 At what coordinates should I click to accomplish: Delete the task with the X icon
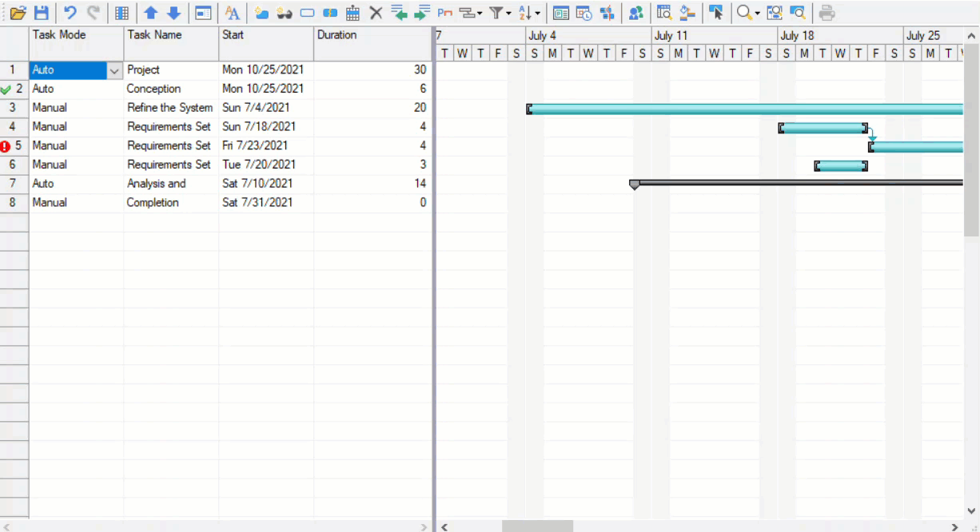pyautogui.click(x=376, y=13)
